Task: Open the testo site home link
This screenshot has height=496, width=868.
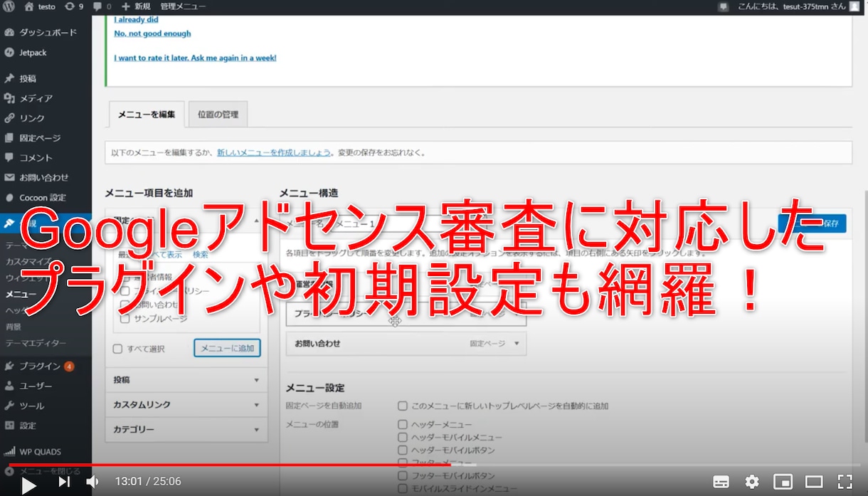Action: (40, 6)
